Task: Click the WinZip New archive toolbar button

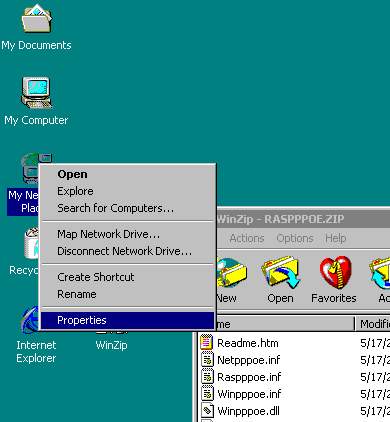Action: [x=231, y=279]
